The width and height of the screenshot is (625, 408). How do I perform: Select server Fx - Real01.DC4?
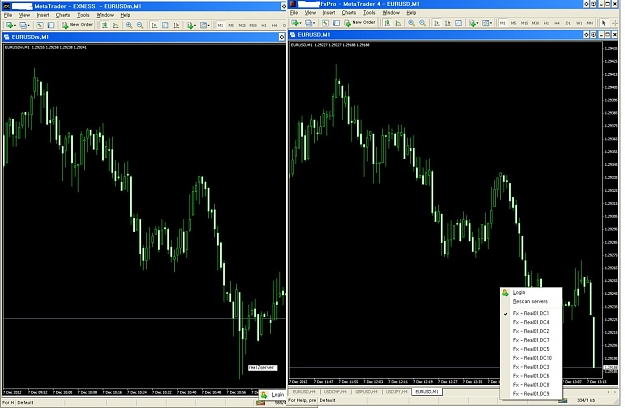coord(531,322)
